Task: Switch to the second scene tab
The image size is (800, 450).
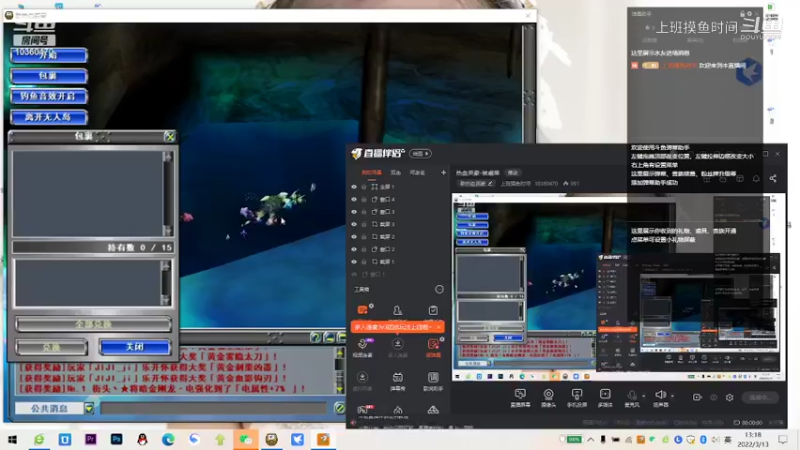Action: (x=395, y=172)
